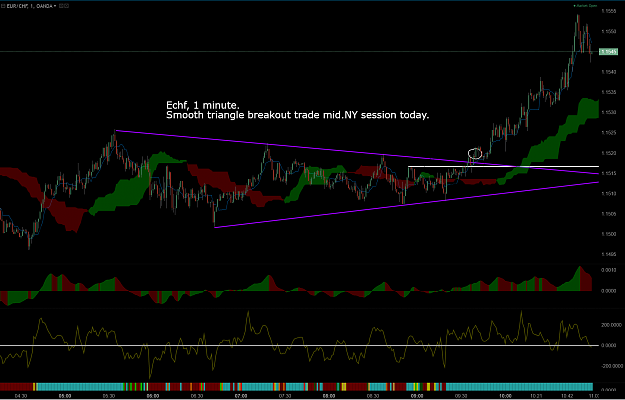Click the 200.0000 oscillator scale label
The image size is (625, 400).
(611, 325)
